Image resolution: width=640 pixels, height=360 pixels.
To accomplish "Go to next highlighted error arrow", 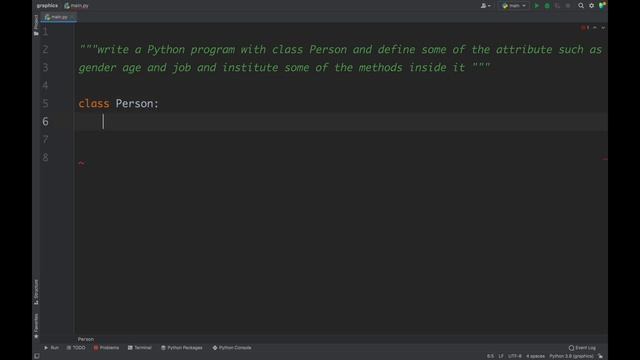I will (x=603, y=27).
